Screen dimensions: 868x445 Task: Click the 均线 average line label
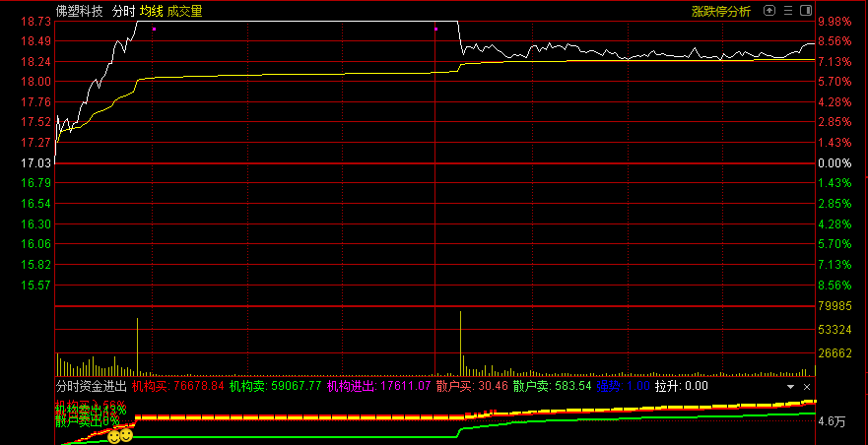tap(151, 12)
